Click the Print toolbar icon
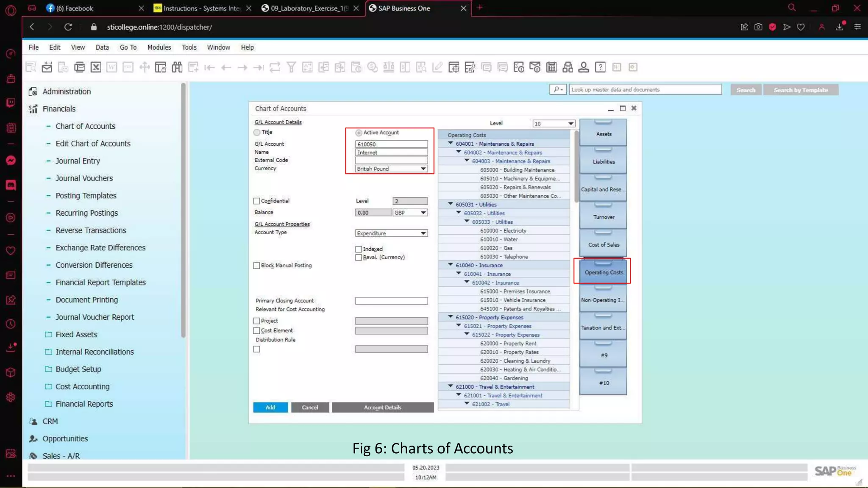Screen dimensions: 868x488 (79, 67)
